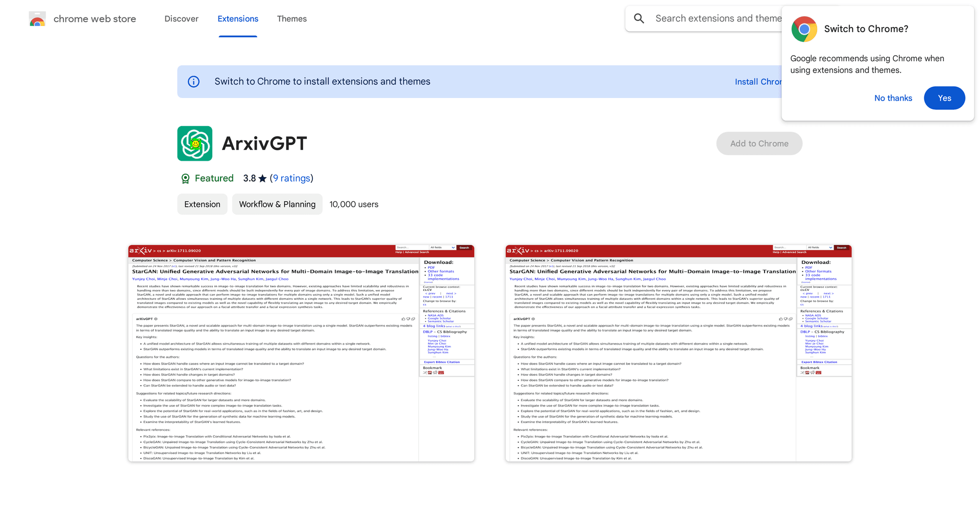The height and width of the screenshot is (511, 980).
Task: Click the Switch to Chrome? popup heading
Action: click(866, 29)
